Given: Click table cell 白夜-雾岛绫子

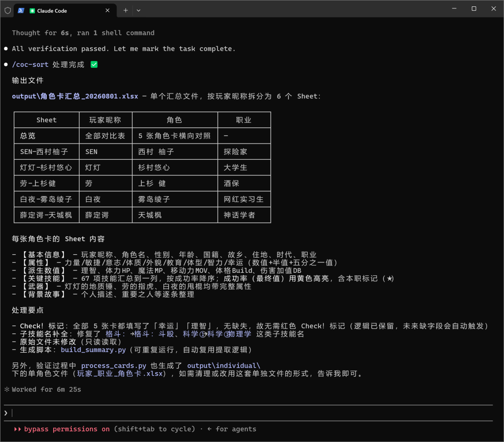Looking at the screenshot, I should click(46, 199).
